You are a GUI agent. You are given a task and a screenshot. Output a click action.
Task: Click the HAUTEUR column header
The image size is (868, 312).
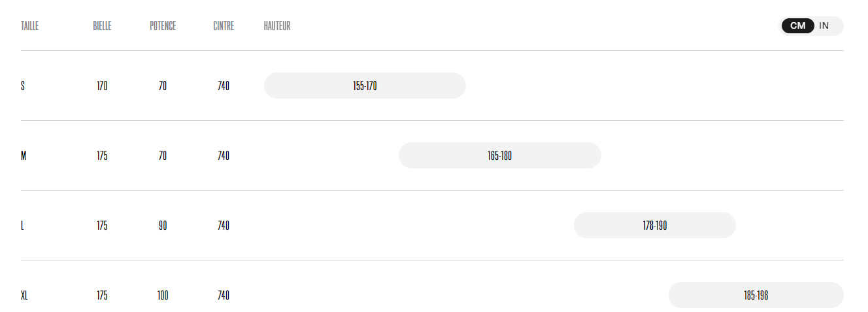pyautogui.click(x=277, y=26)
